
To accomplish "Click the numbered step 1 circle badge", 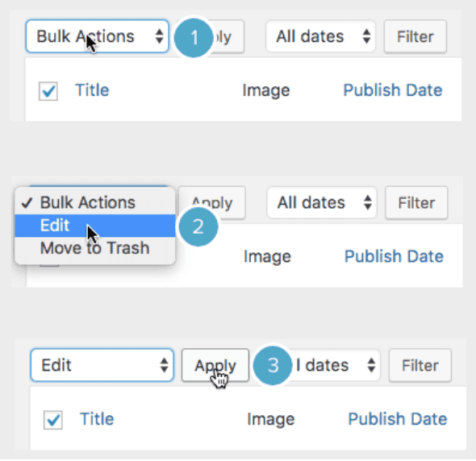I will point(194,38).
